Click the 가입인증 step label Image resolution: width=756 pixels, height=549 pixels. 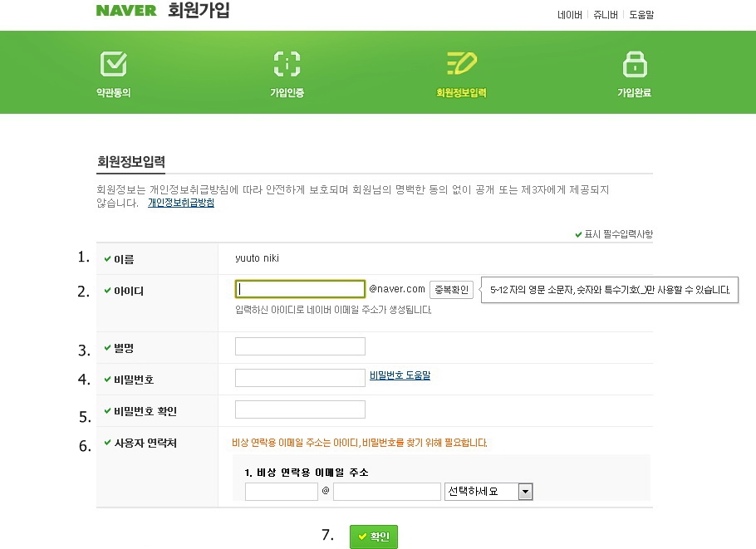coord(287,92)
